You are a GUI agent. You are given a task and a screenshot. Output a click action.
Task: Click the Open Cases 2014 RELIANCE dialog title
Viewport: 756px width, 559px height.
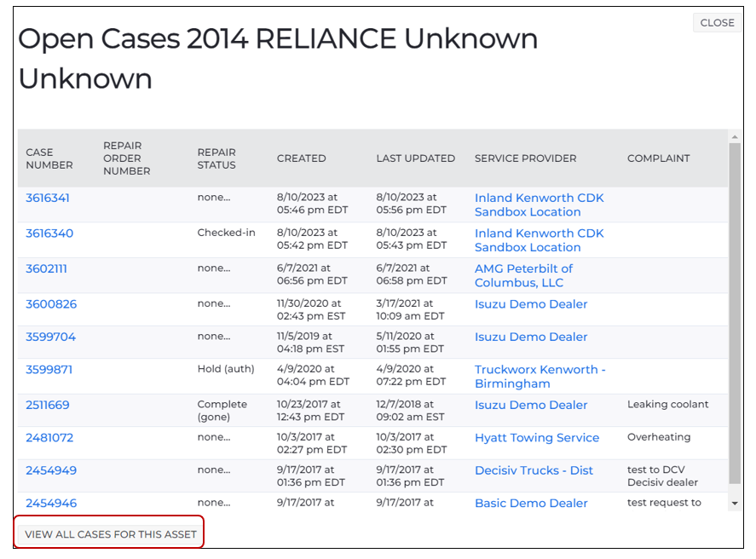point(278,58)
